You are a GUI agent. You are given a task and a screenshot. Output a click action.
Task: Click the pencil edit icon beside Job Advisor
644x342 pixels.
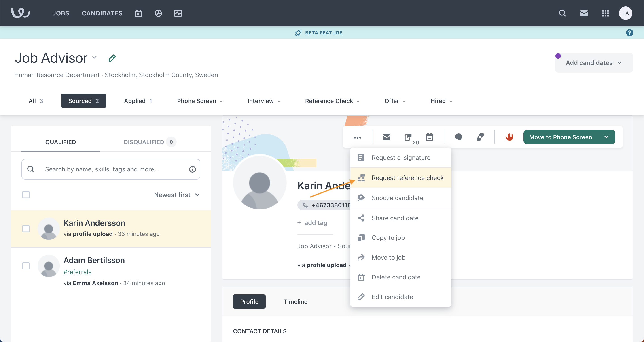click(112, 58)
